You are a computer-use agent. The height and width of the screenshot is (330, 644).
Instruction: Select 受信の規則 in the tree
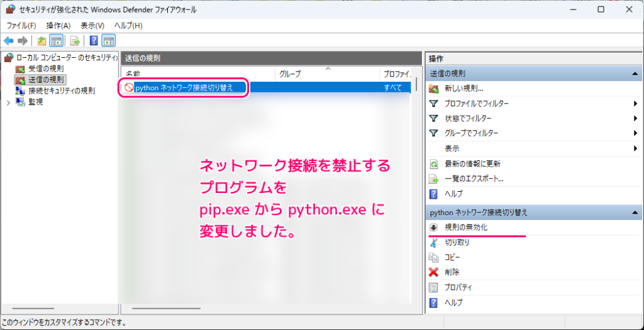click(46, 68)
